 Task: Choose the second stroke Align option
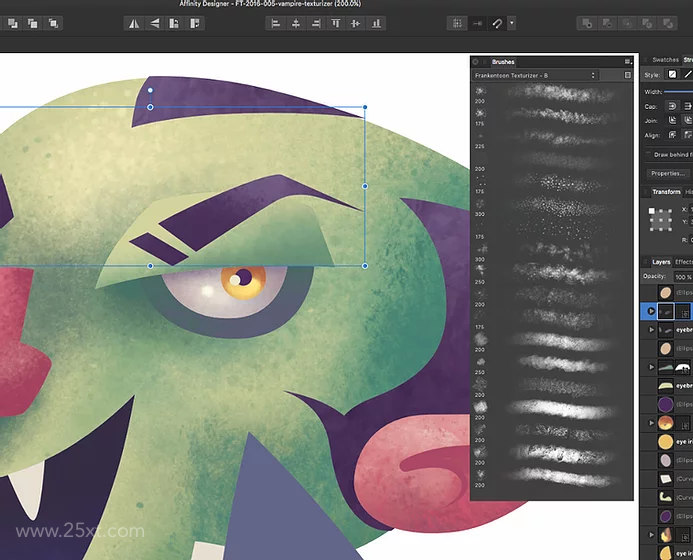[x=687, y=134]
